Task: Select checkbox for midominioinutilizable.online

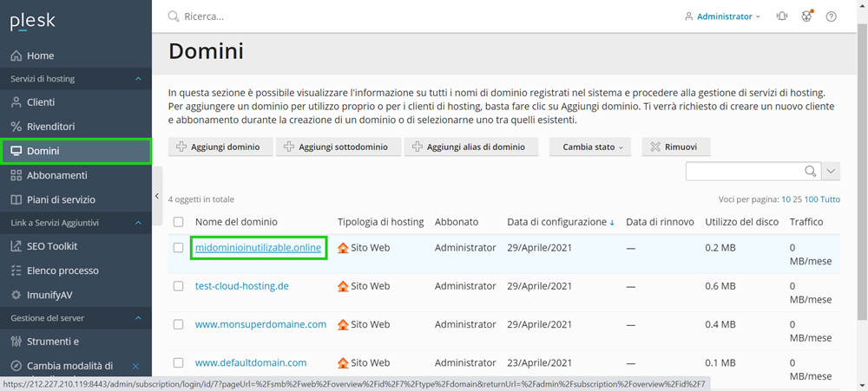Action: pos(178,248)
